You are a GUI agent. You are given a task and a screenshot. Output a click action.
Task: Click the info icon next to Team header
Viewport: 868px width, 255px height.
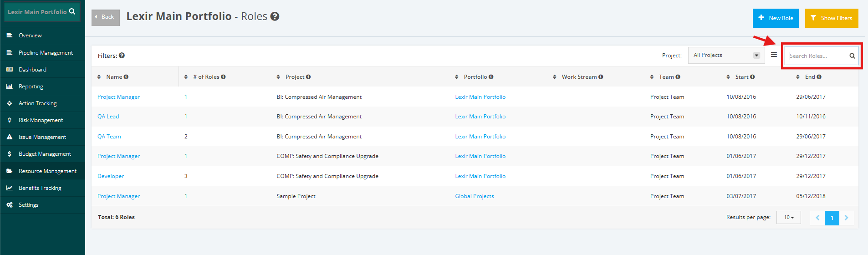[x=678, y=77]
